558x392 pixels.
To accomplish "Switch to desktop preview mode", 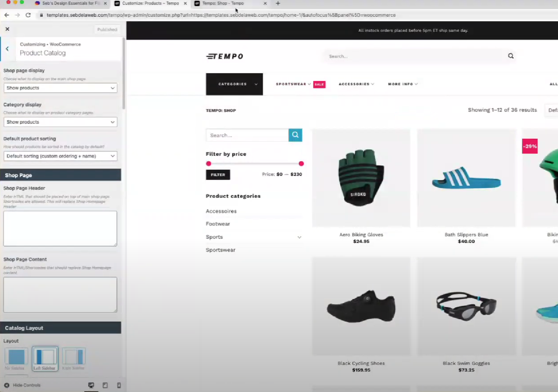I will [x=91, y=385].
